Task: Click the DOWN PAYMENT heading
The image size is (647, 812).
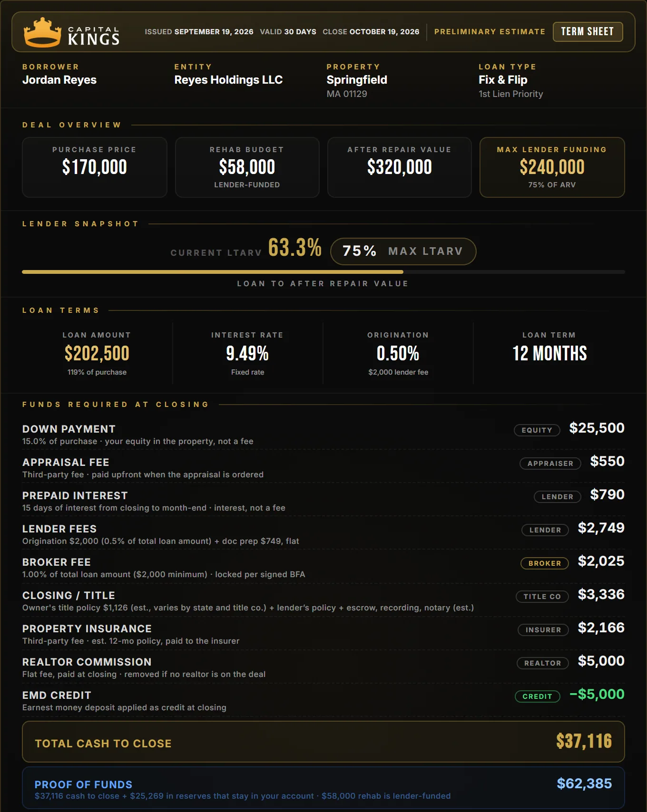Action: tap(69, 429)
